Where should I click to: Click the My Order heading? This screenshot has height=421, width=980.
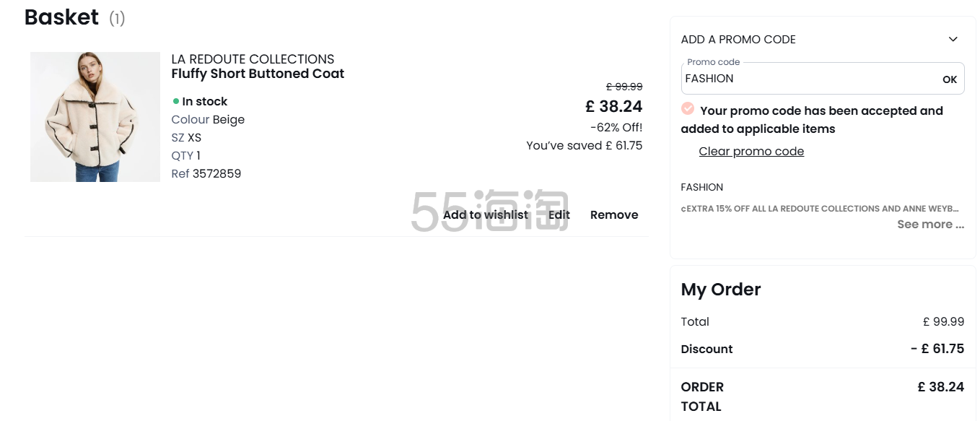click(x=720, y=290)
